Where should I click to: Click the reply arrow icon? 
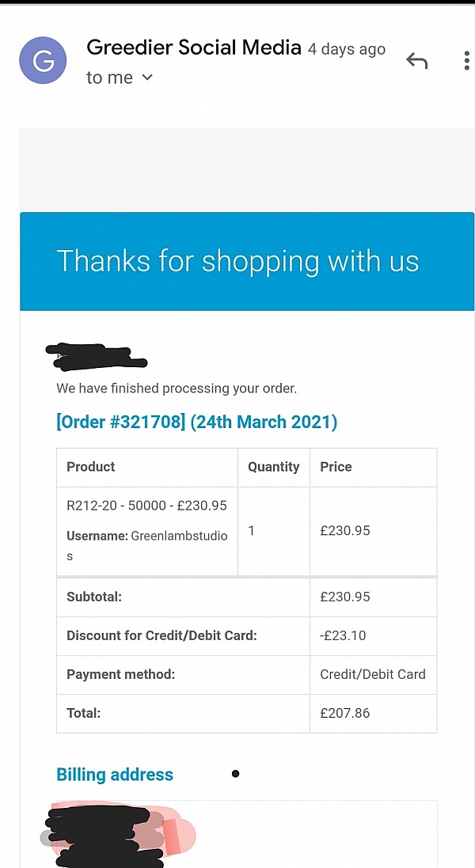coord(416,61)
